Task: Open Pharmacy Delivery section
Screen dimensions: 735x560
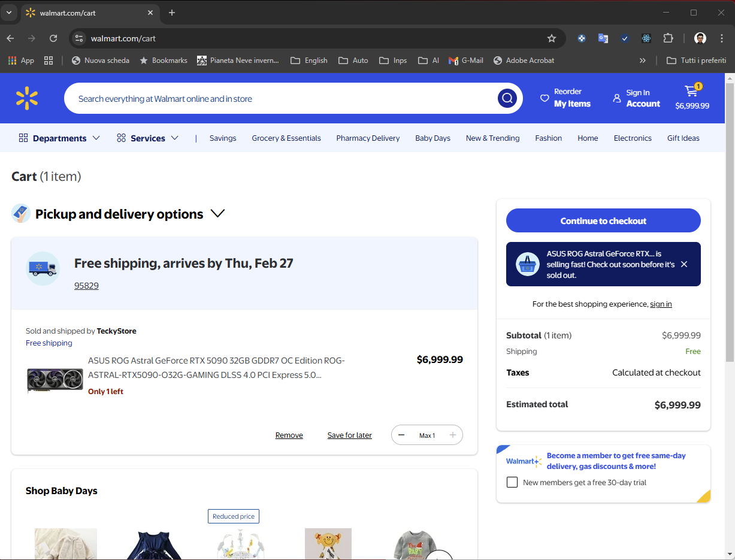Action: [368, 138]
